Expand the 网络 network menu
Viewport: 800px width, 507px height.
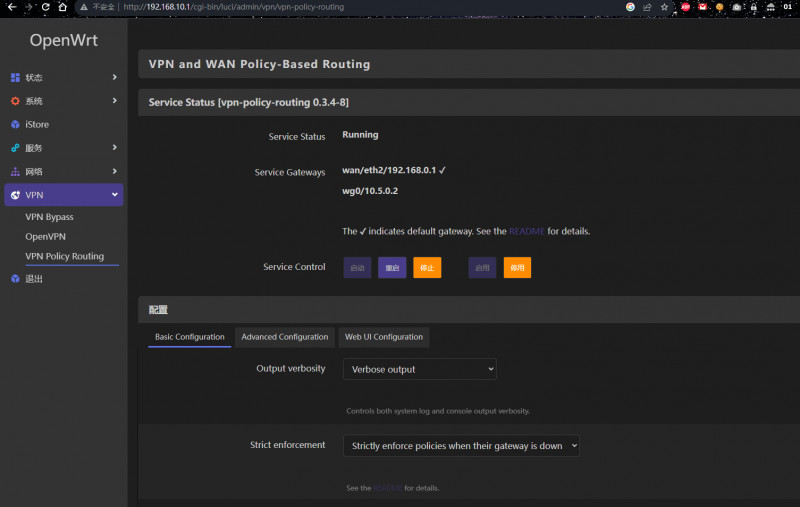pyautogui.click(x=64, y=171)
